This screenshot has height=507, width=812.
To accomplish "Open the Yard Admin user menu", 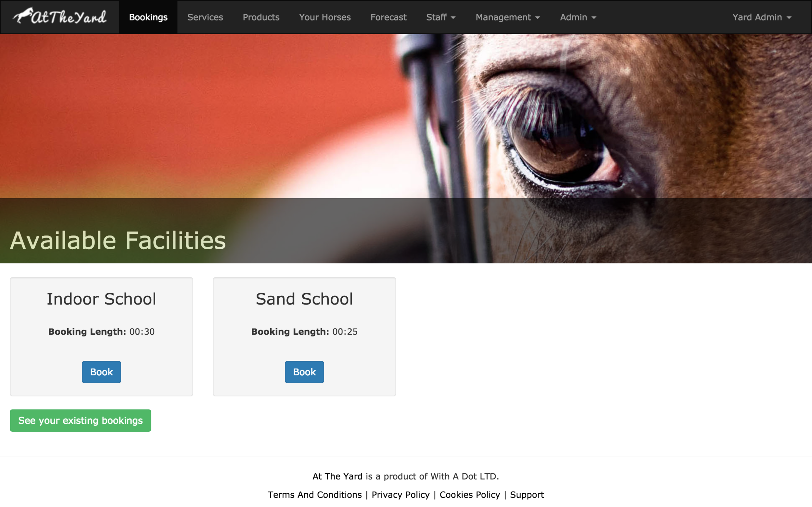I will (762, 17).
